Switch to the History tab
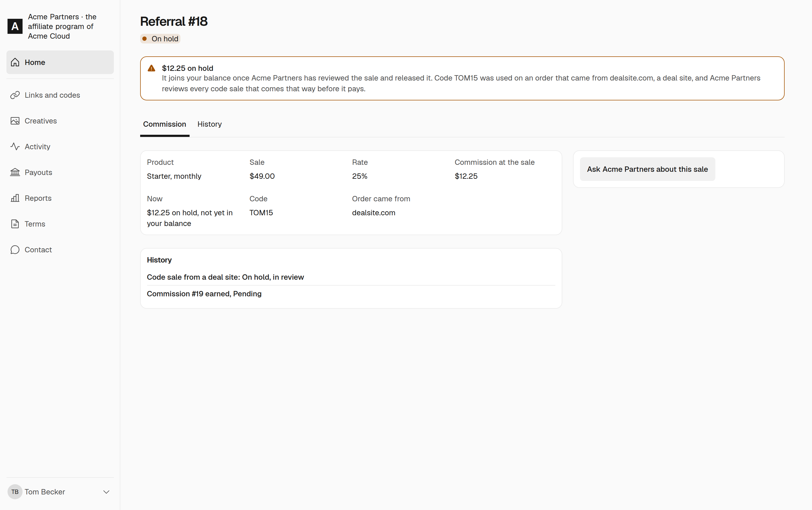Viewport: 812px width, 510px height. [209, 124]
